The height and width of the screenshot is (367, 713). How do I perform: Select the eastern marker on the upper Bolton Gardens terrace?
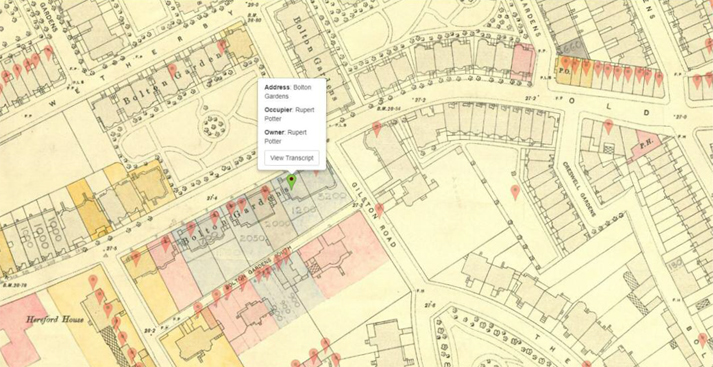pyautogui.click(x=221, y=47)
